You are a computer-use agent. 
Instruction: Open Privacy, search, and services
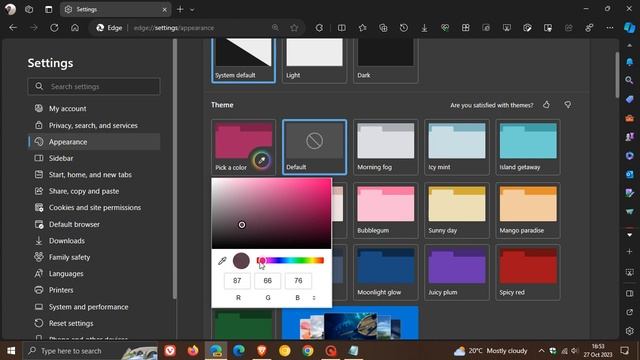coord(94,125)
